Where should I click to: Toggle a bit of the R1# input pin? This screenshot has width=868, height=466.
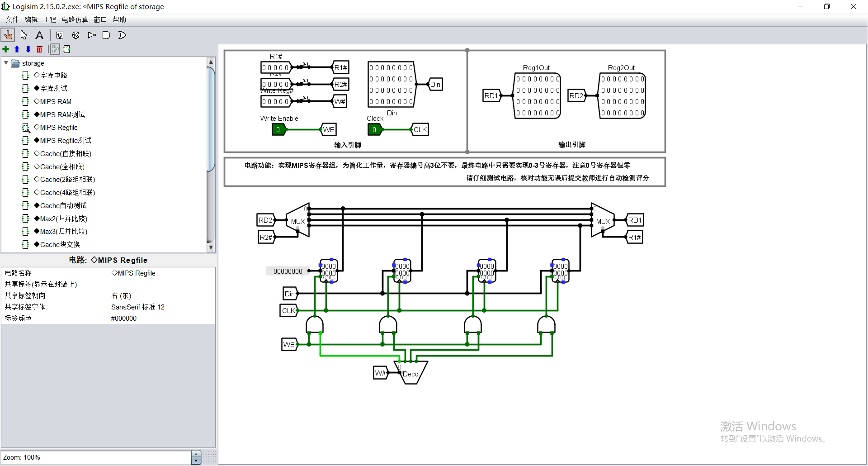click(275, 67)
